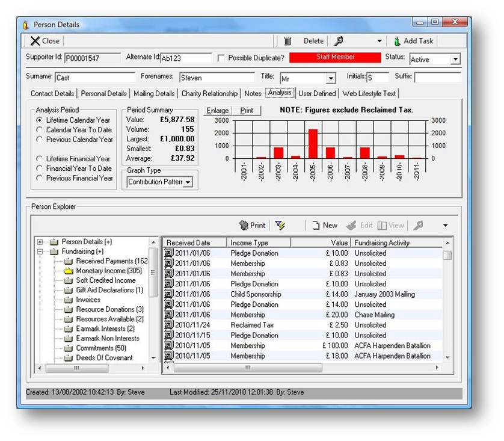
Task: Click the Enlarge graph button
Action: click(x=218, y=111)
